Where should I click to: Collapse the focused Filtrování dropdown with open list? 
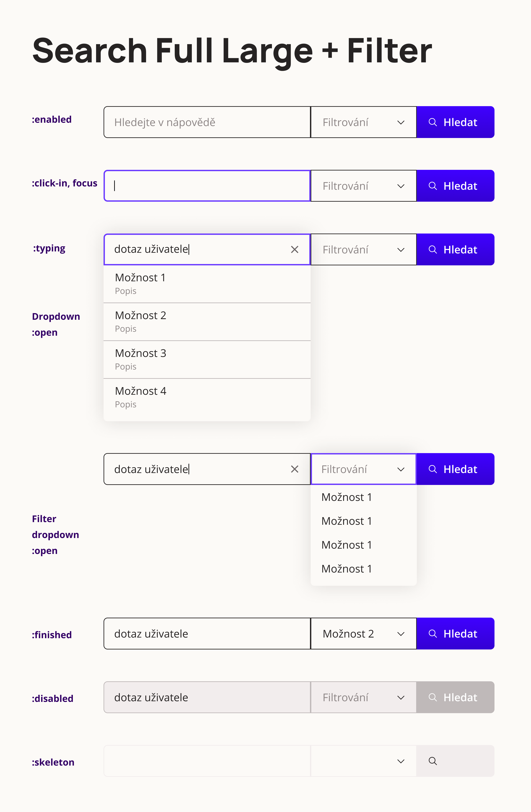click(x=363, y=469)
